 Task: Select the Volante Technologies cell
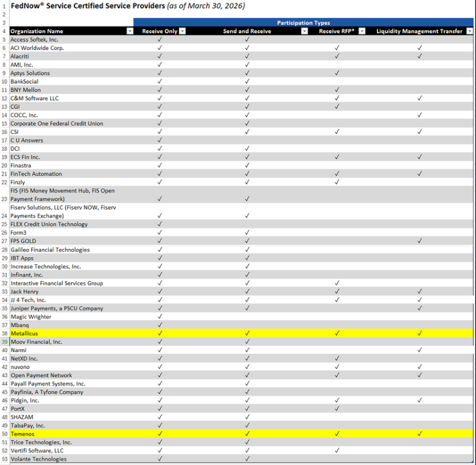coord(72,459)
